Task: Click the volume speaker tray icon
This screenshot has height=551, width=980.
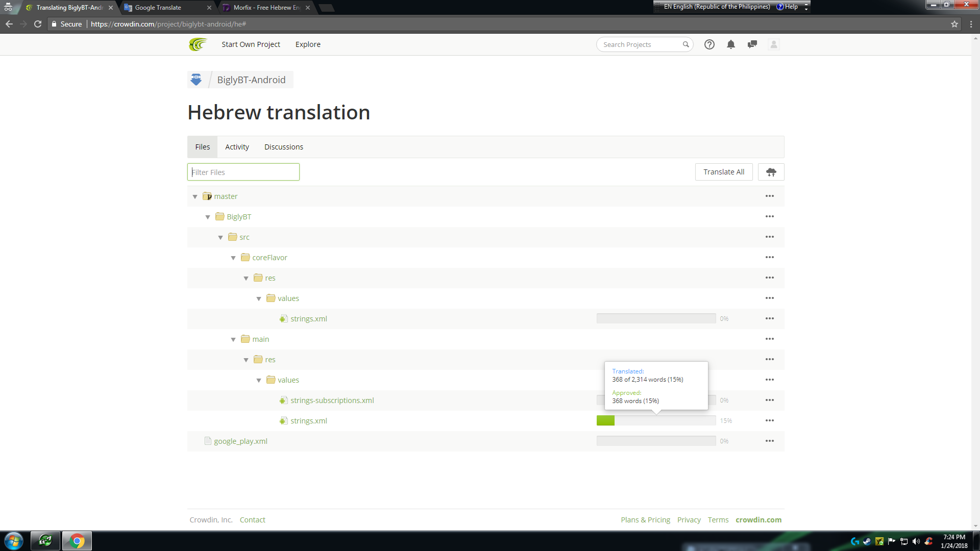Action: pos(916,541)
